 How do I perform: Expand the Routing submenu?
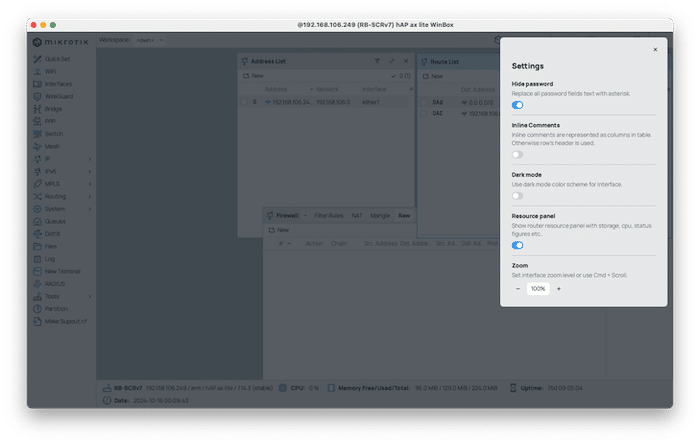pyautogui.click(x=90, y=196)
